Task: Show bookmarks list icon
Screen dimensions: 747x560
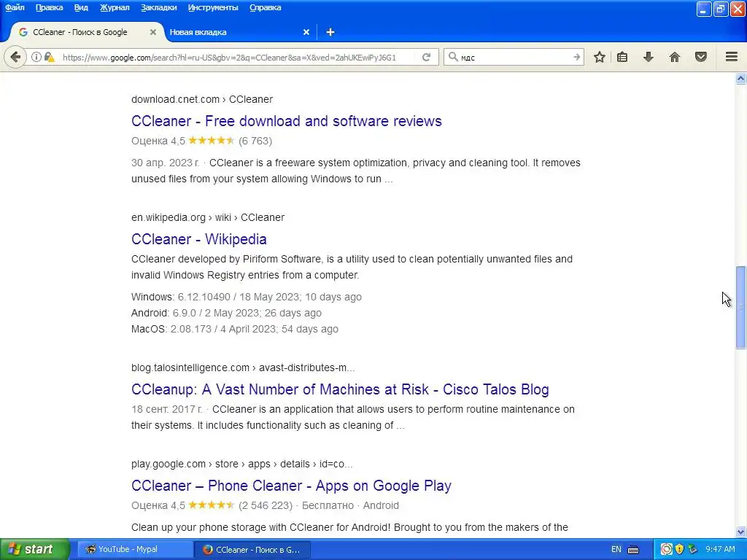Action: [x=622, y=57]
